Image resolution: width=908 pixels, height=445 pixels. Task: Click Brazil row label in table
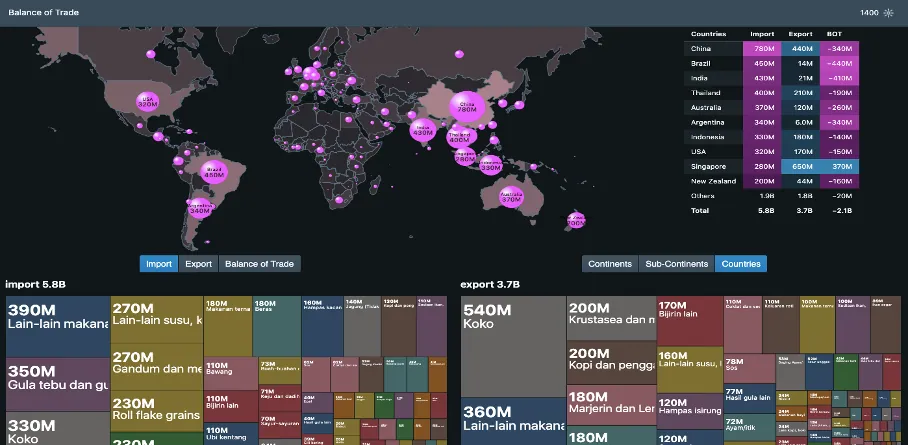click(701, 63)
